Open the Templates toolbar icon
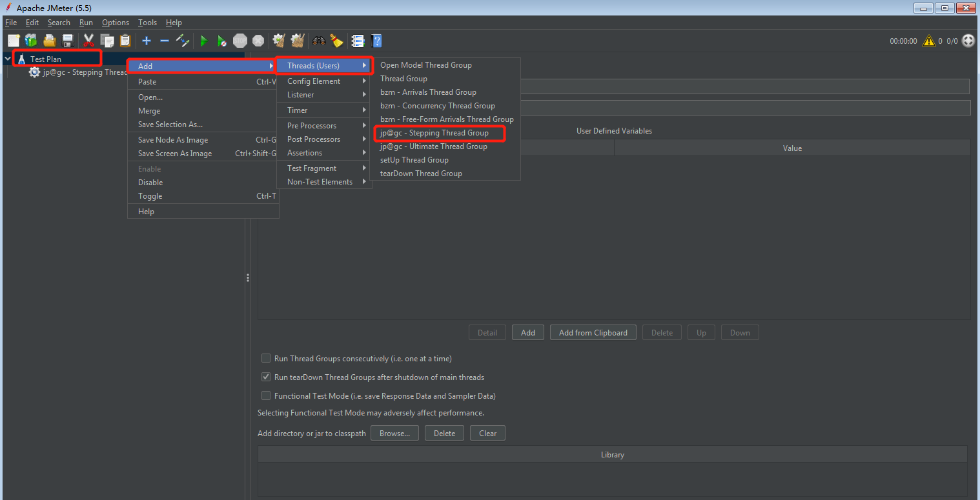 point(31,41)
